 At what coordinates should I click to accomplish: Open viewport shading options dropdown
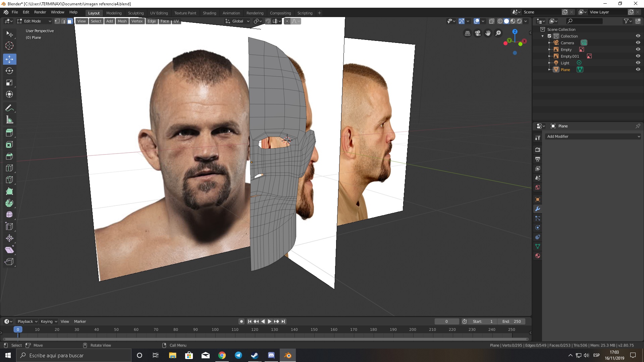(x=526, y=21)
